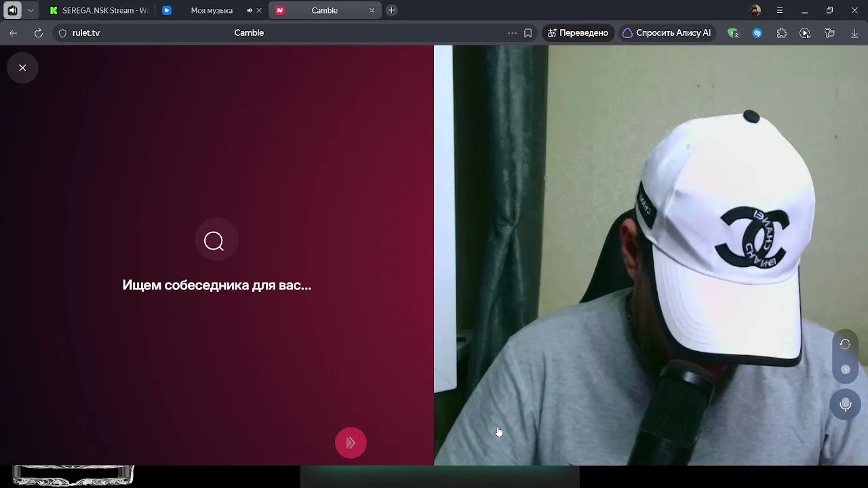Viewport: 868px width, 488px height.
Task: Click the round clock icon under camera switch
Action: point(845,369)
